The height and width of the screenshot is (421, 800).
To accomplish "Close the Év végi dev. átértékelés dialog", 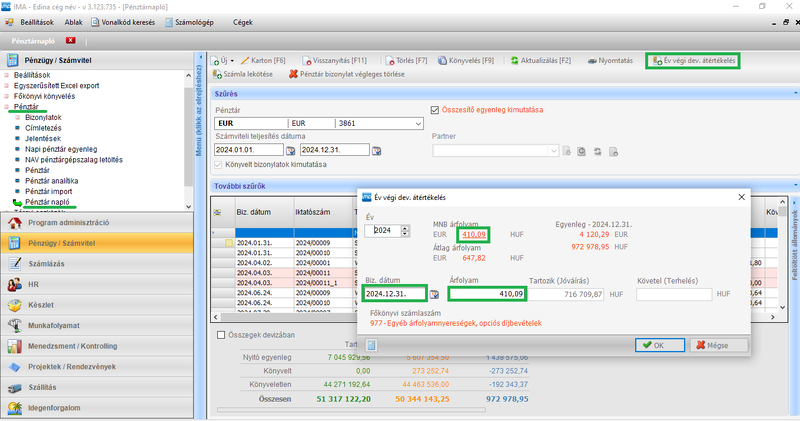I will (x=741, y=197).
